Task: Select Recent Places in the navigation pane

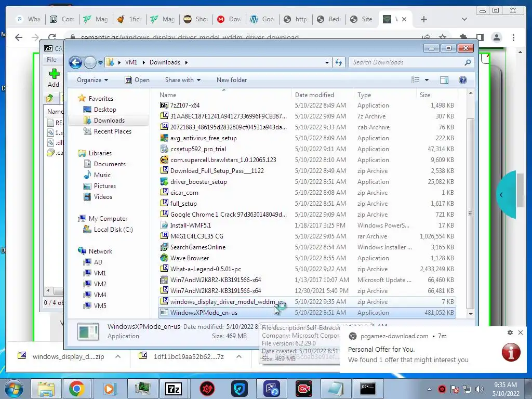Action: [x=112, y=131]
